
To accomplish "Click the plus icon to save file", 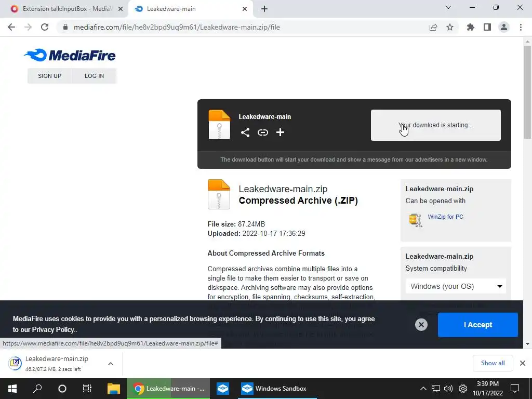I will 280,132.
